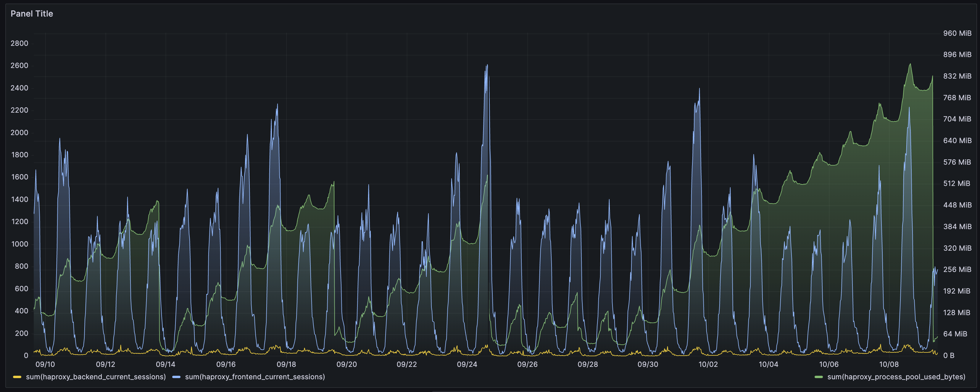Screen dimensions: 980x392
Task: Click the Panel Title header text
Action: (x=32, y=14)
